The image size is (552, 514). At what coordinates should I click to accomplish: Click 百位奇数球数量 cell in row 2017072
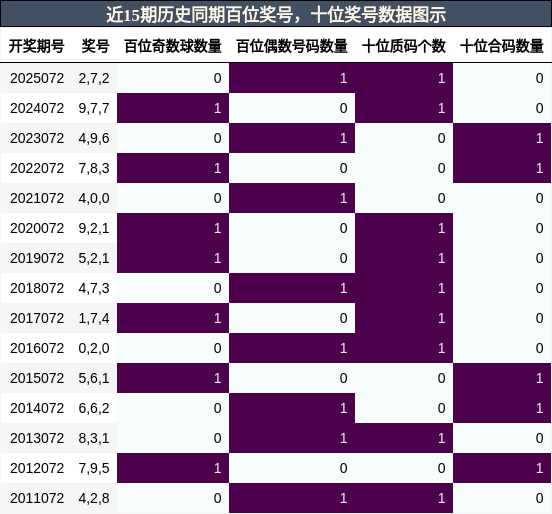(x=173, y=318)
